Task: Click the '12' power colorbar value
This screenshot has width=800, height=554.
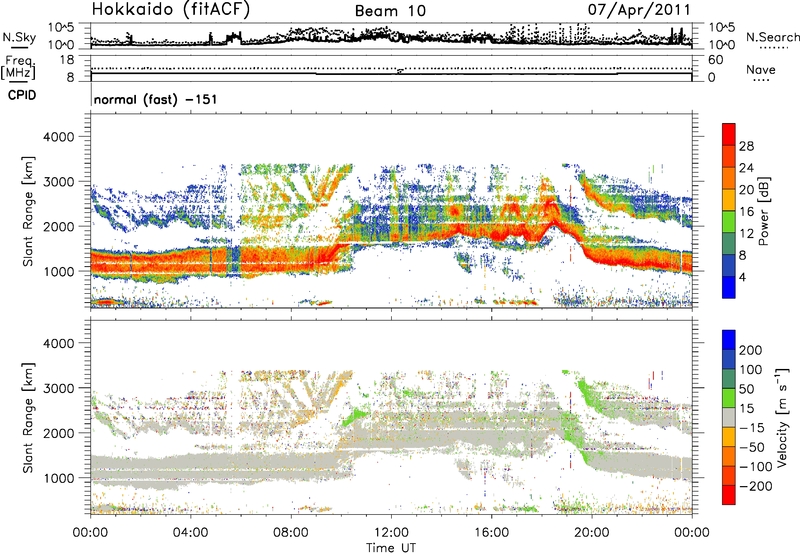Action: click(746, 233)
